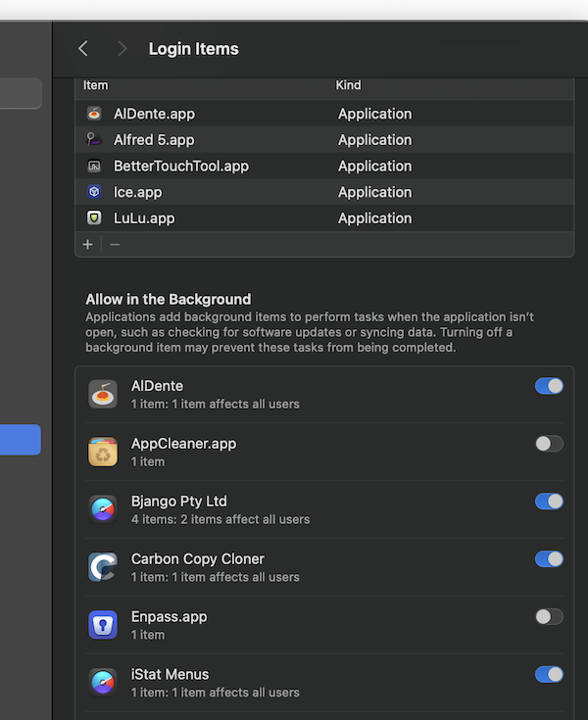588x720 pixels.
Task: Switch off Carbon Copy Cloner toggle
Action: tap(549, 558)
